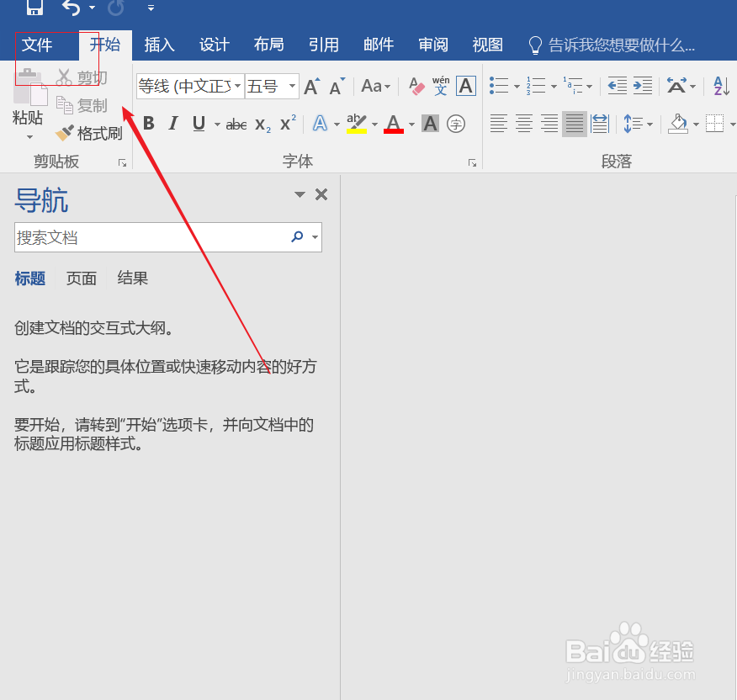This screenshot has width=737, height=700.
Task: Click the Asian Layout icon
Action: tap(676, 86)
